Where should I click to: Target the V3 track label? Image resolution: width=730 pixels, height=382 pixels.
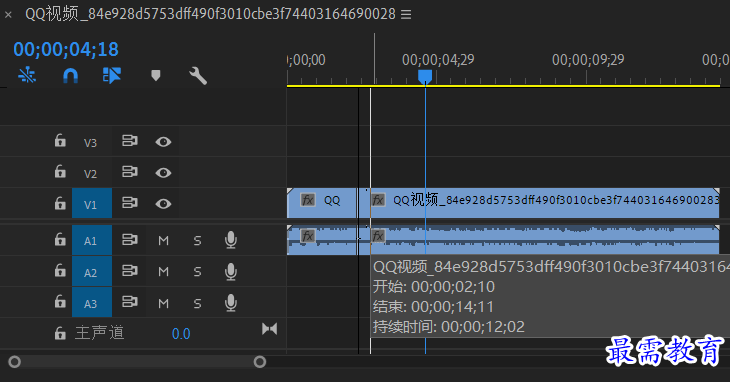point(90,142)
